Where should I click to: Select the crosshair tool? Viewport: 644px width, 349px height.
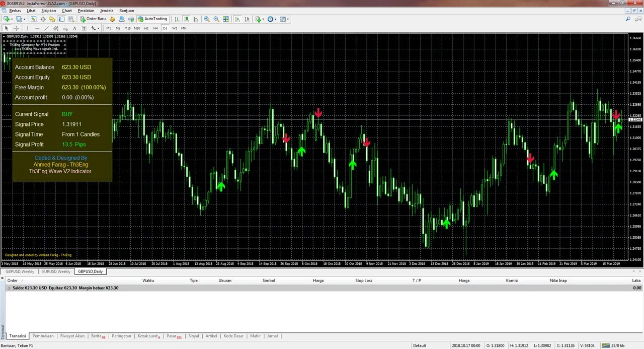(16, 28)
